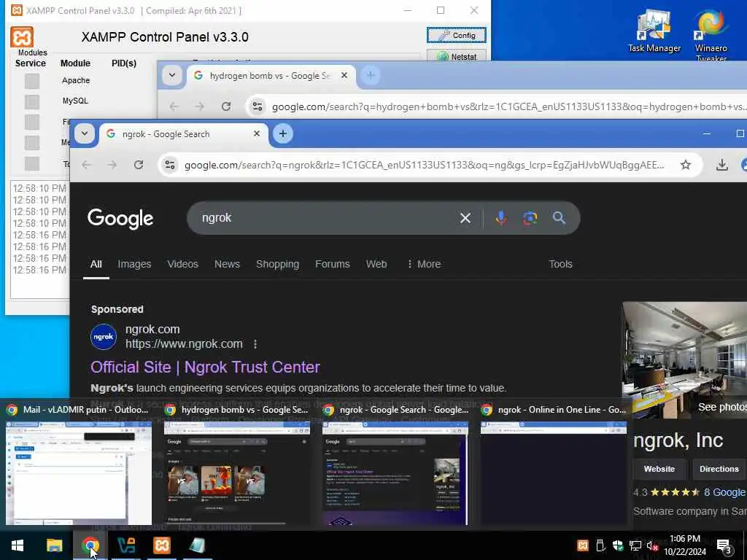The image size is (747, 560).
Task: Switch to Web results tab
Action: (x=376, y=264)
